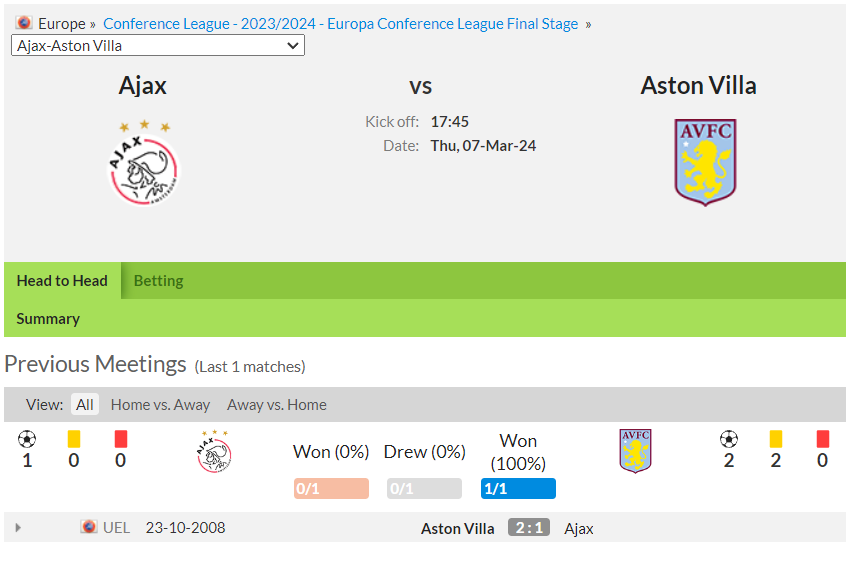848x572 pixels.
Task: Click the Ajax goals football icon
Action: pyautogui.click(x=27, y=439)
